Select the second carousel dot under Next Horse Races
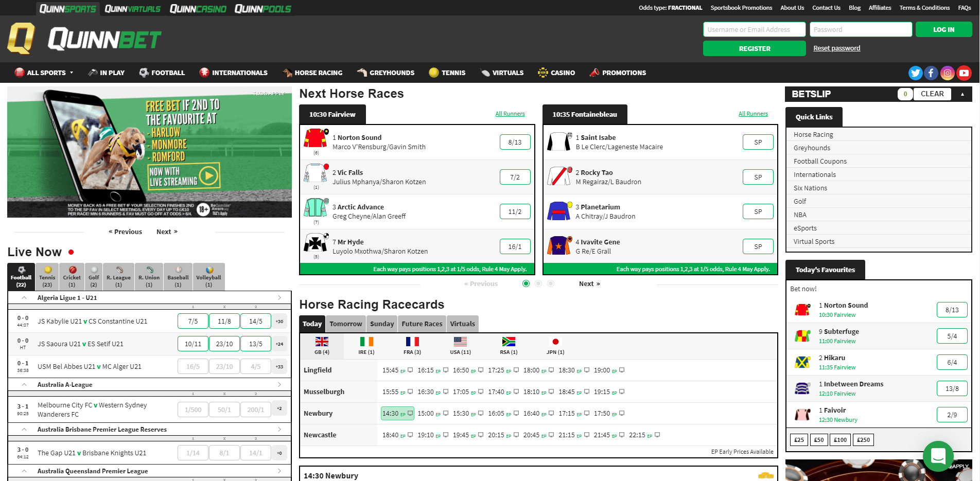Viewport: 980px width, 481px height. pyautogui.click(x=538, y=283)
